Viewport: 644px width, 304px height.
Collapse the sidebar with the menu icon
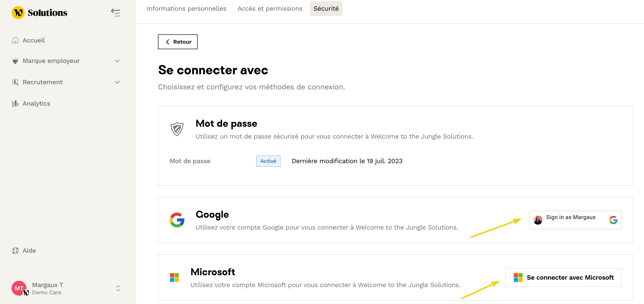pos(116,13)
